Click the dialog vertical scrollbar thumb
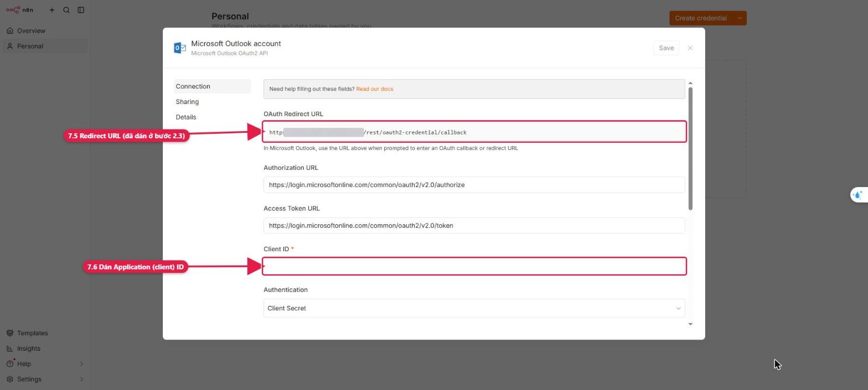Screen dimensions: 868x390 [x=690, y=148]
